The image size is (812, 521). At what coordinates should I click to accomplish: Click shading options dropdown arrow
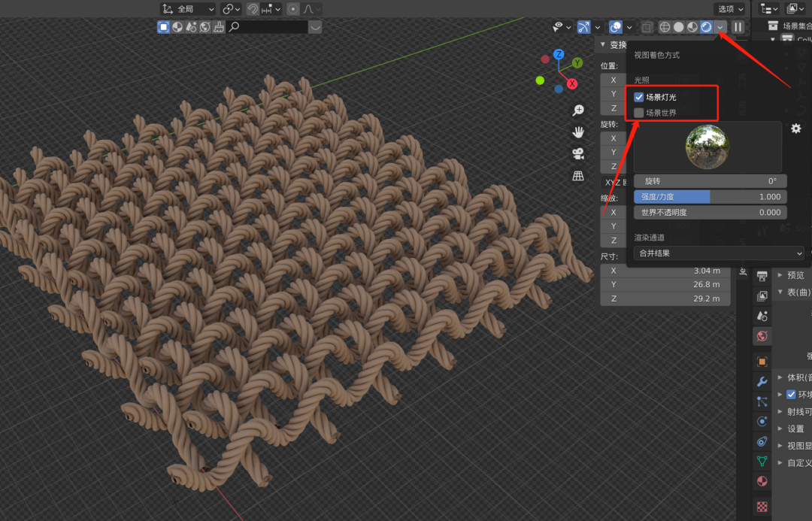[720, 27]
